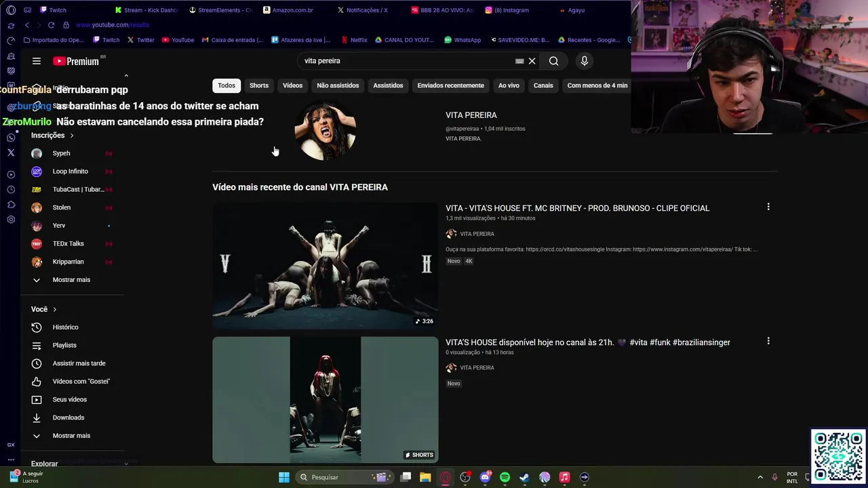This screenshot has height=488, width=868.
Task: Open Opera GX history clock sidebar icon
Action: point(11,190)
